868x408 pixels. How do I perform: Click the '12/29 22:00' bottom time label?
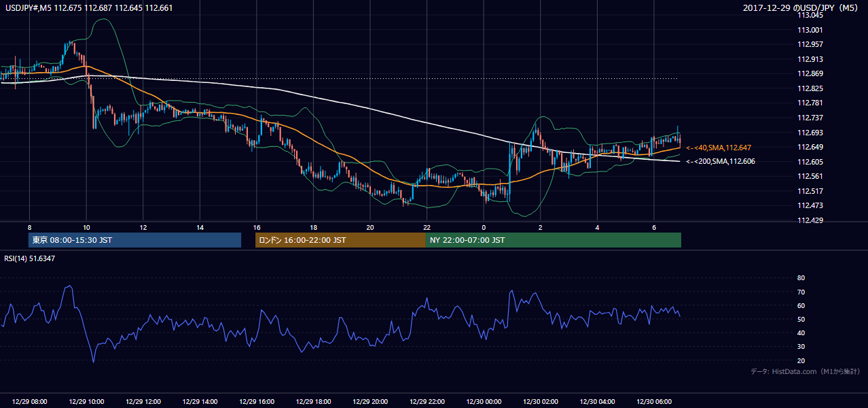click(427, 402)
